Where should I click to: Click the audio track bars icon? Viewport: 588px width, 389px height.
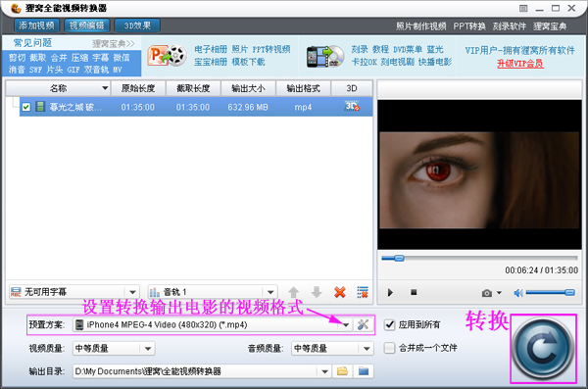[x=155, y=292]
